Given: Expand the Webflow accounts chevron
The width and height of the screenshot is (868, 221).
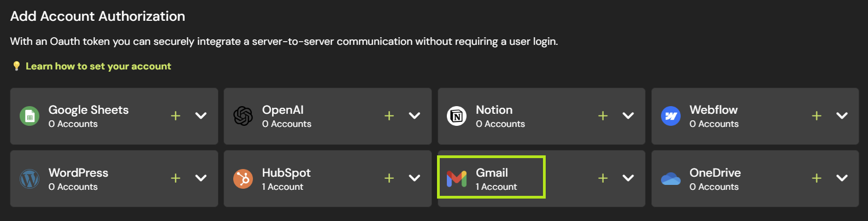Looking at the screenshot, I should tap(842, 116).
